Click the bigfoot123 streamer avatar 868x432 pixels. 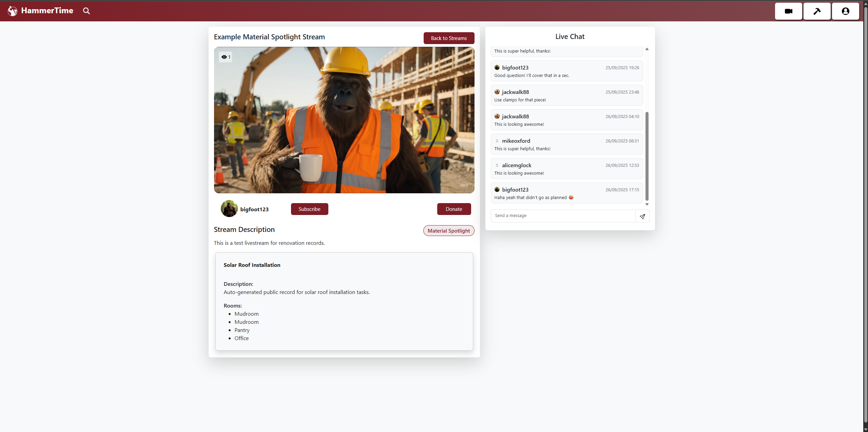229,209
